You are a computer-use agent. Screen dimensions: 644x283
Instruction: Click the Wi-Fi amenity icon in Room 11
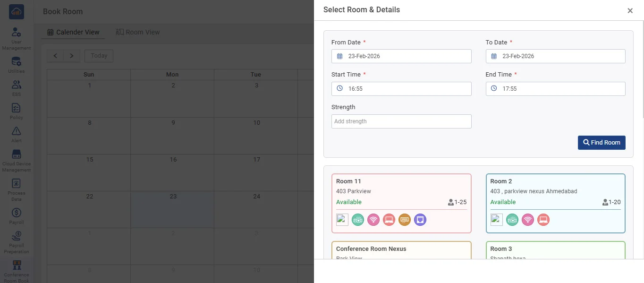373,220
